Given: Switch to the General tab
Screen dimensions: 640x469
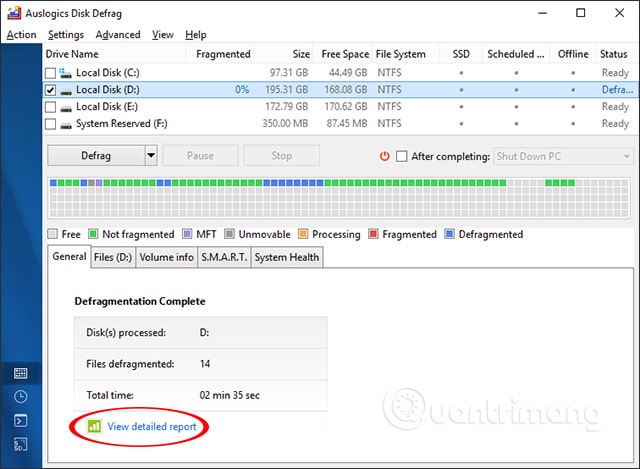Looking at the screenshot, I should [69, 256].
